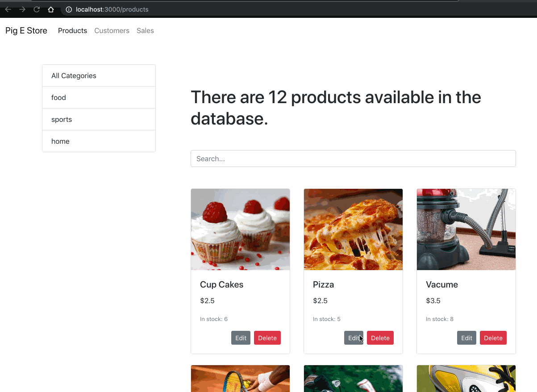Reload the page with refresh icon
The width and height of the screenshot is (537, 392).
click(x=37, y=9)
